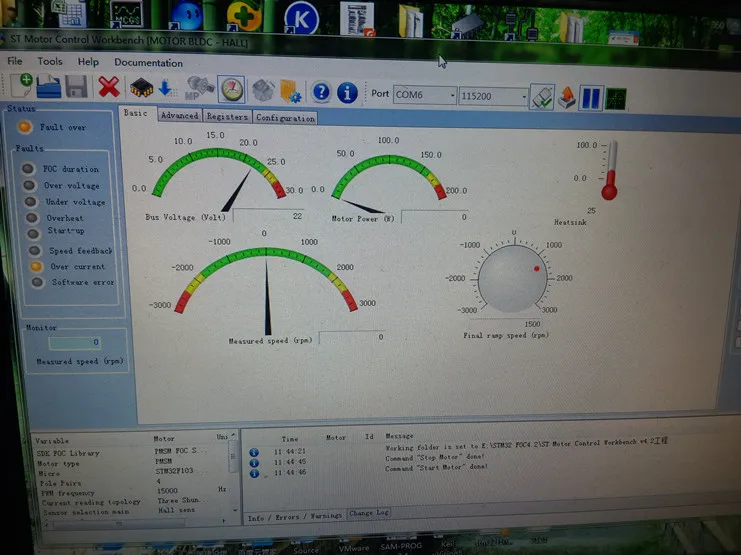This screenshot has height=555, width=741.
Task: Click the Message column header in the log
Action: pos(400,436)
